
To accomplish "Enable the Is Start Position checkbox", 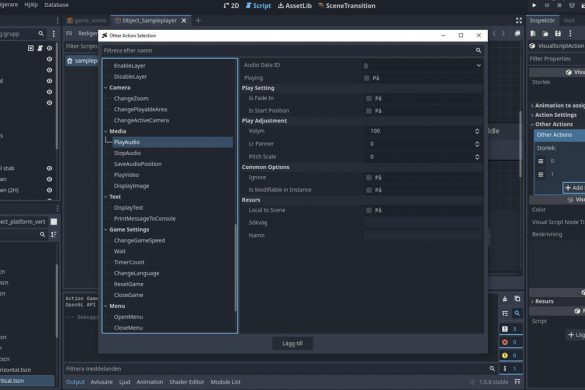I will click(x=369, y=111).
